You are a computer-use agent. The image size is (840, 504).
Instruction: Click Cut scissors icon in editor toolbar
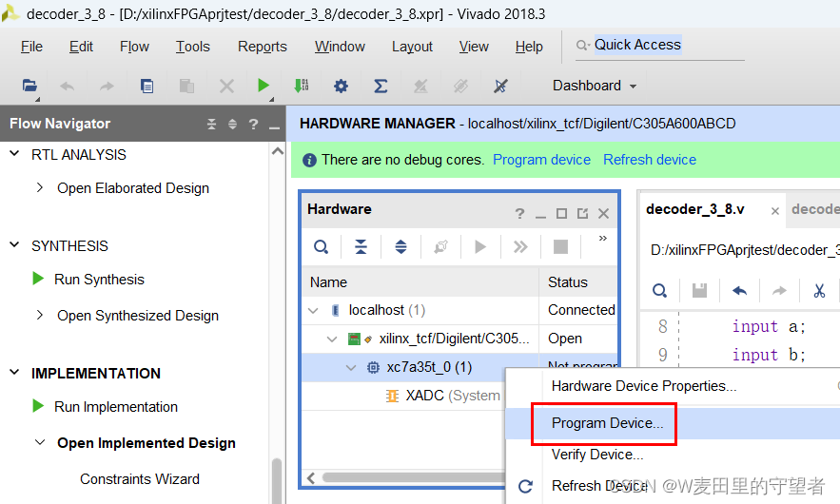tap(819, 291)
